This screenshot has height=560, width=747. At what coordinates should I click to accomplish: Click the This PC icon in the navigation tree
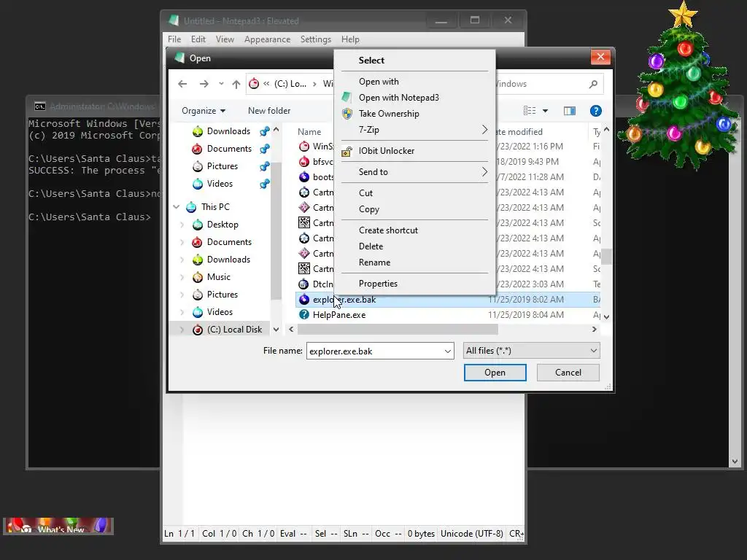(x=191, y=207)
